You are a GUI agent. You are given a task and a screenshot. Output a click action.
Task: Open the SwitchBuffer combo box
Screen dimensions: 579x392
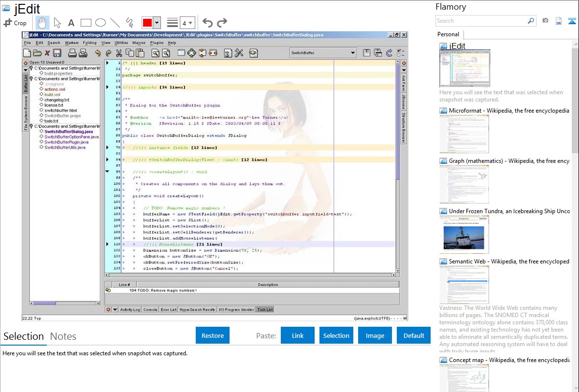tap(323, 53)
